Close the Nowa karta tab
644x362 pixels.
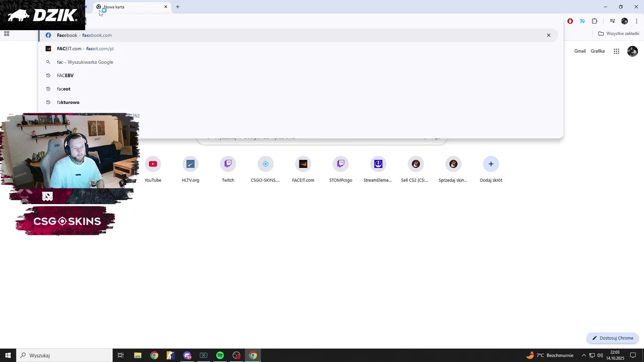(166, 7)
